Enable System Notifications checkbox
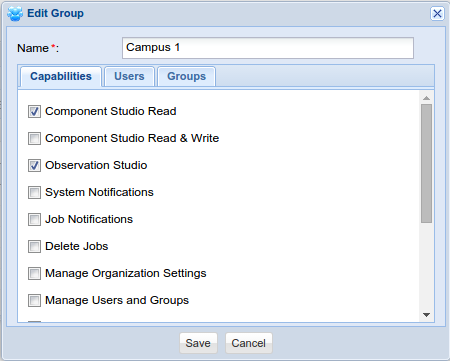This screenshot has height=361, width=450. (x=34, y=192)
